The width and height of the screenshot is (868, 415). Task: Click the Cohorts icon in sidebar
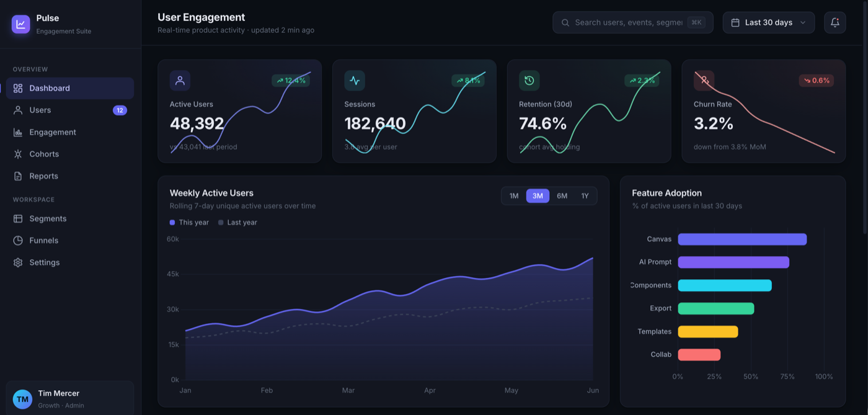pos(18,154)
